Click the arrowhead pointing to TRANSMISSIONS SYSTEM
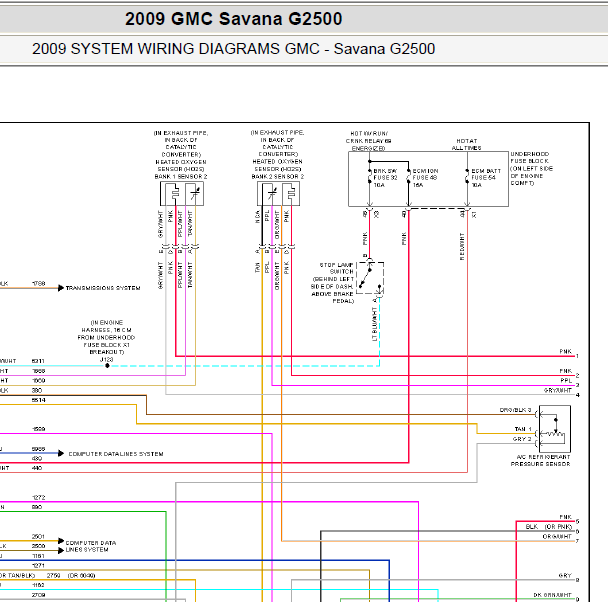Image resolution: width=608 pixels, height=602 pixels. [x=61, y=288]
